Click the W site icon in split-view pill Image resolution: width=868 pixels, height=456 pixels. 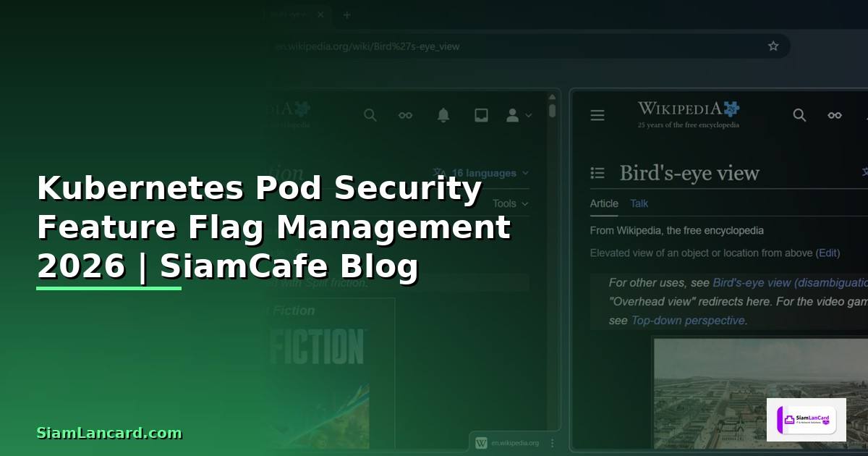click(x=481, y=442)
